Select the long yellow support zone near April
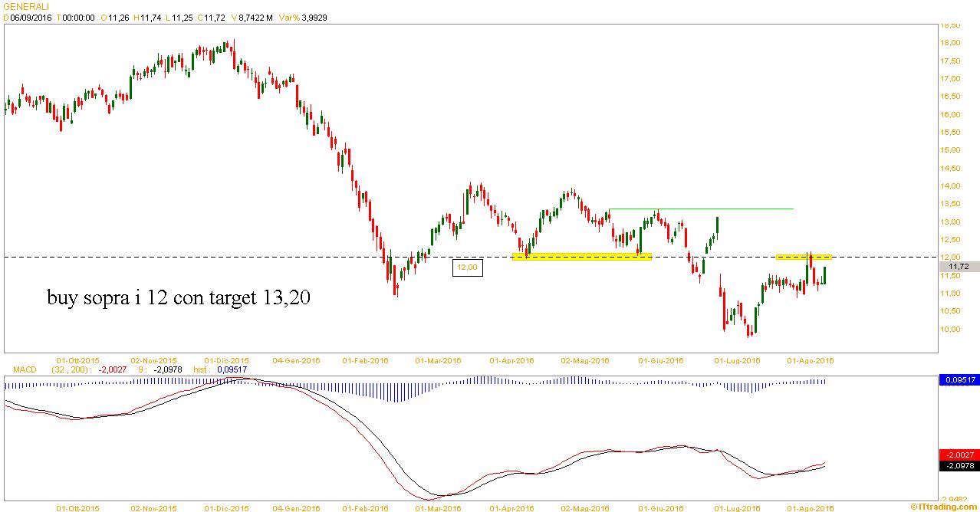 click(581, 257)
